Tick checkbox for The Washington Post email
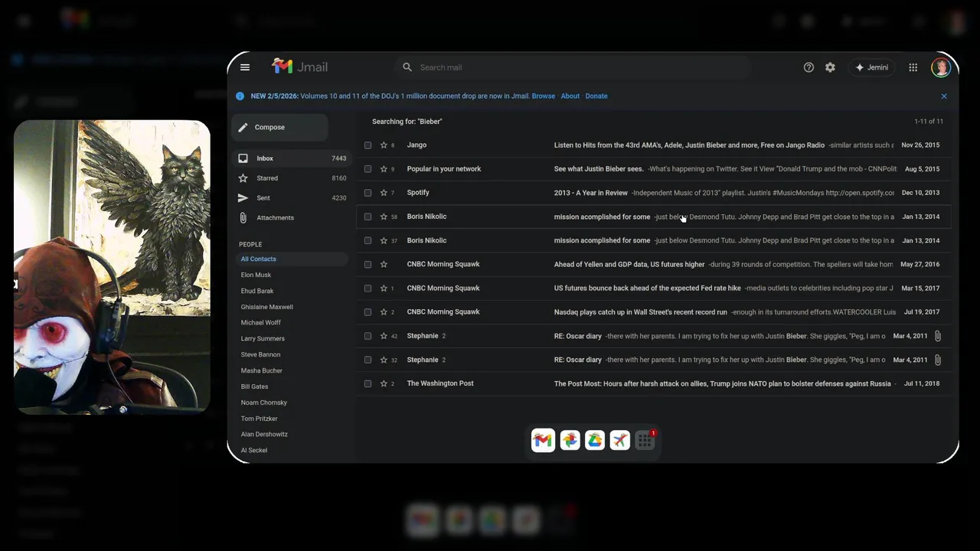 (368, 383)
